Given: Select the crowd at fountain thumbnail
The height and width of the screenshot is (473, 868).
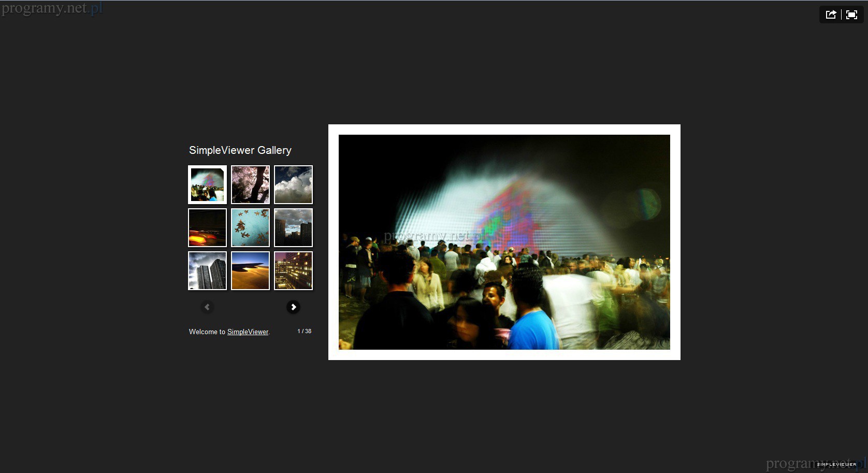Looking at the screenshot, I should 207,185.
